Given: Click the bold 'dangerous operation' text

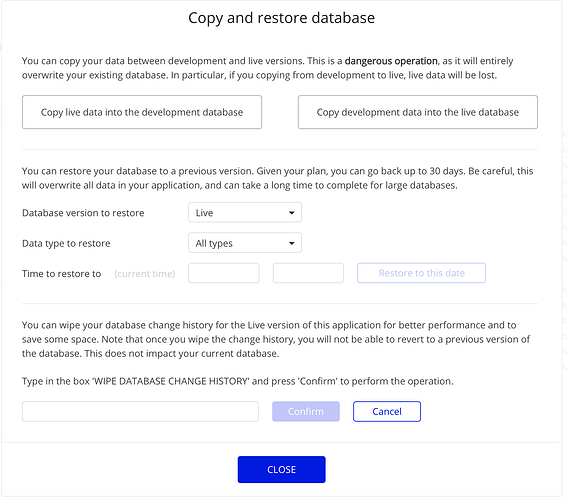Looking at the screenshot, I should [x=391, y=61].
